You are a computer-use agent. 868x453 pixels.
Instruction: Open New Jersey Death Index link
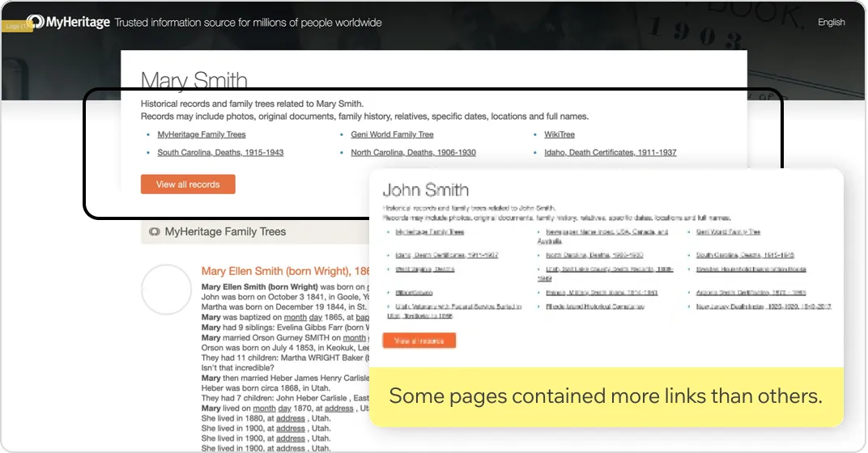tap(764, 307)
